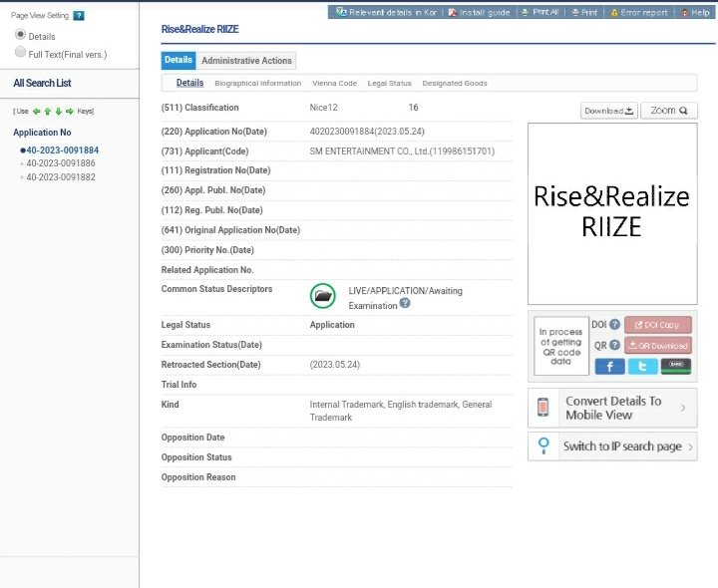
Task: Click the Application No heading in sidebar
Action: (42, 133)
